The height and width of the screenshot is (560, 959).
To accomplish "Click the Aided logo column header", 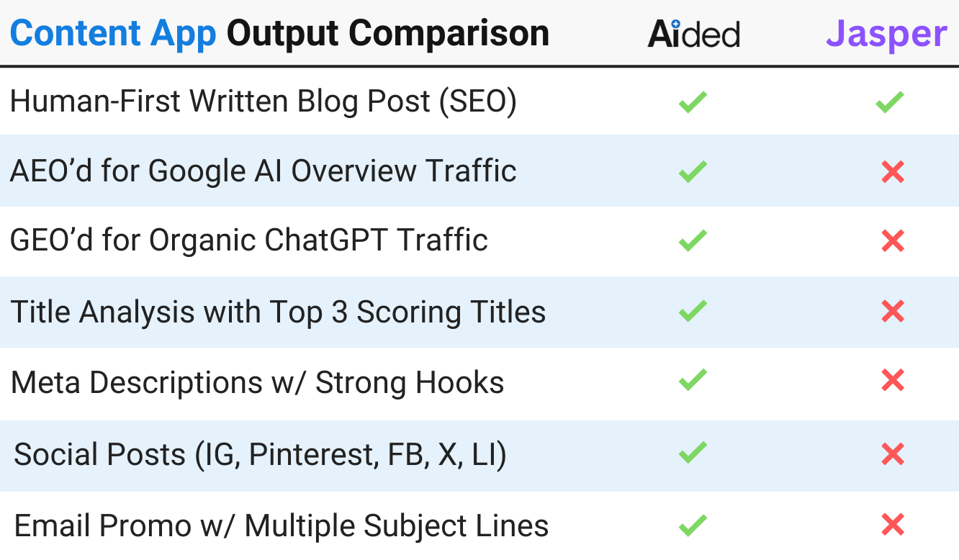I will [x=694, y=34].
